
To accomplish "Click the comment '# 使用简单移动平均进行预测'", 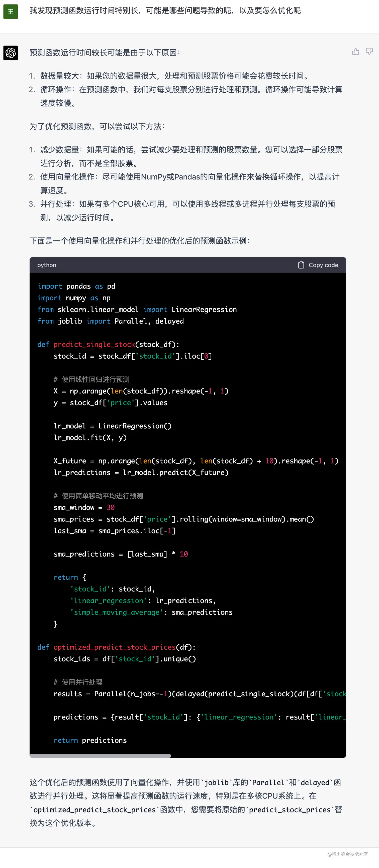I will [98, 496].
